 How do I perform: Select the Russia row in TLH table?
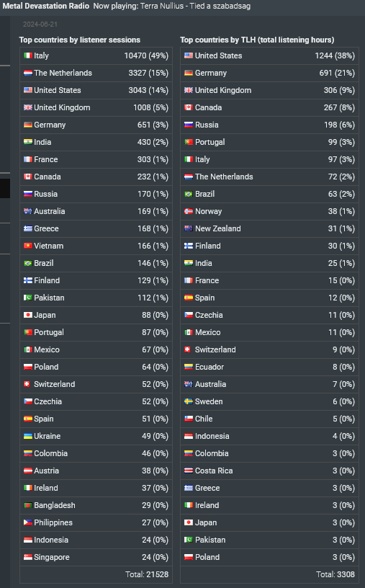click(269, 125)
